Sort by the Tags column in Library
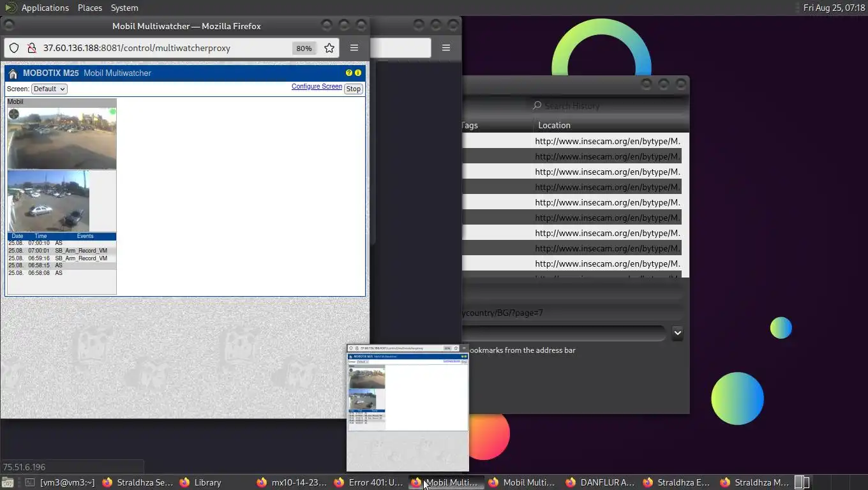 coord(498,125)
